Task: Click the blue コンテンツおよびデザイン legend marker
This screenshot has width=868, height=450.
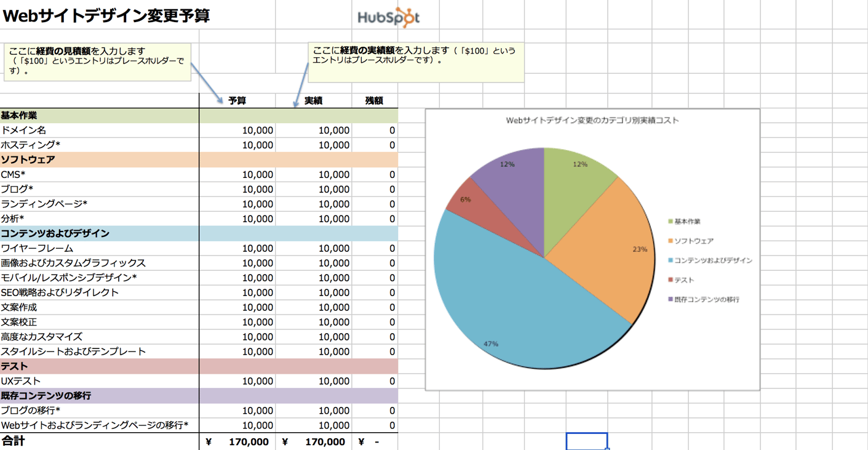Action: coord(671,261)
